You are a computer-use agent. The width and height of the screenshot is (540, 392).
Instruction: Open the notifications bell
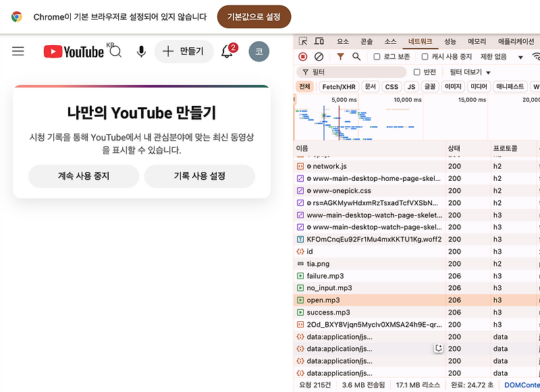click(227, 51)
